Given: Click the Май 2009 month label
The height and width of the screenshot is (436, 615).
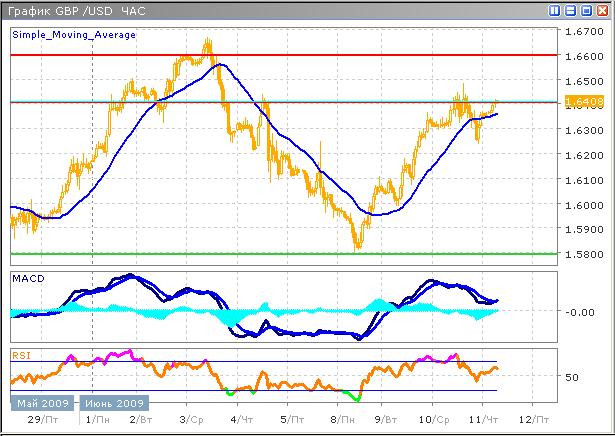Looking at the screenshot, I should (41, 404).
